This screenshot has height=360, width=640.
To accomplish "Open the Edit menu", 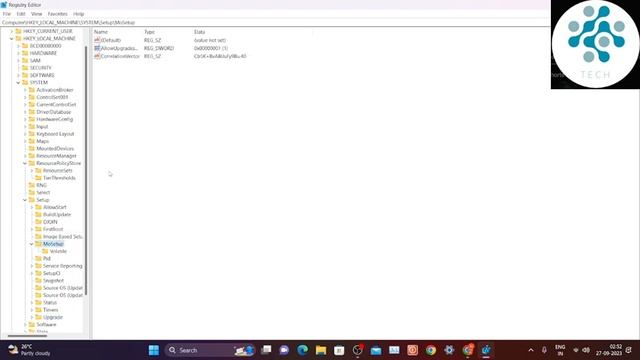I will tap(21, 14).
